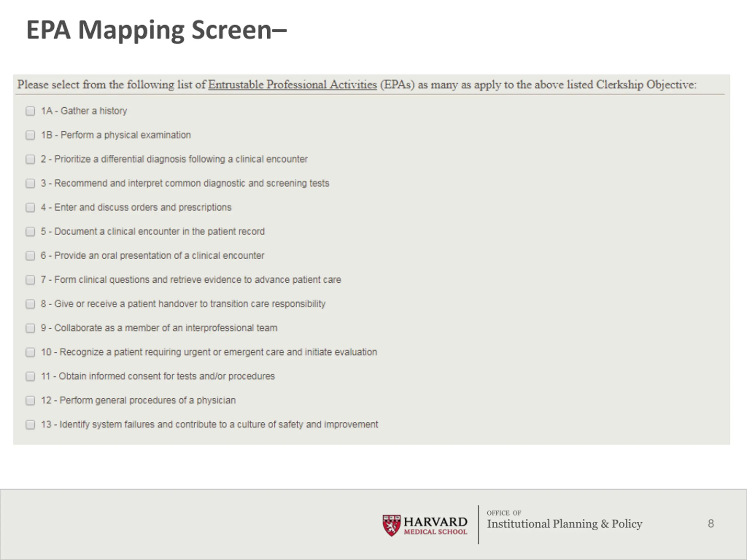Click the Harvard Medical School shield logo
The width and height of the screenshot is (747, 560).
[391, 525]
